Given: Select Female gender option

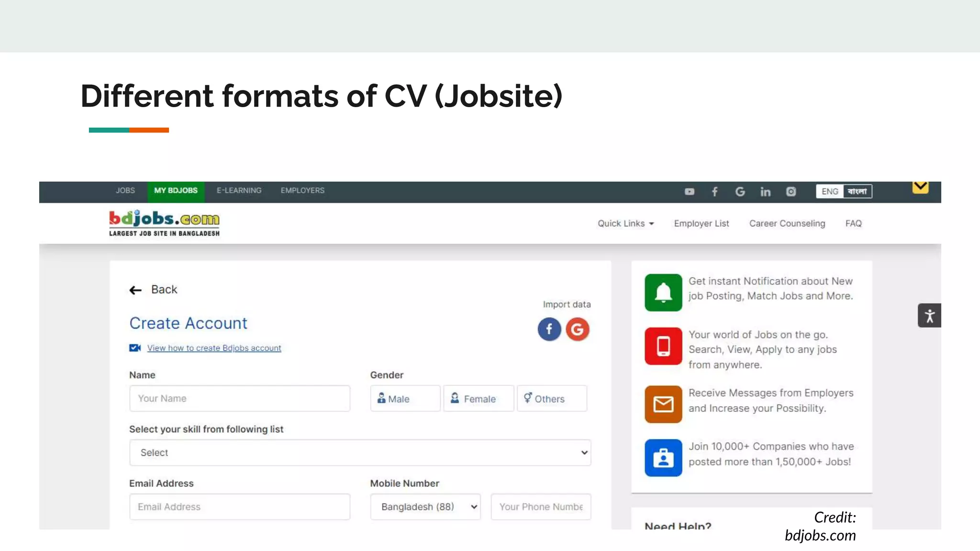Looking at the screenshot, I should [x=478, y=398].
